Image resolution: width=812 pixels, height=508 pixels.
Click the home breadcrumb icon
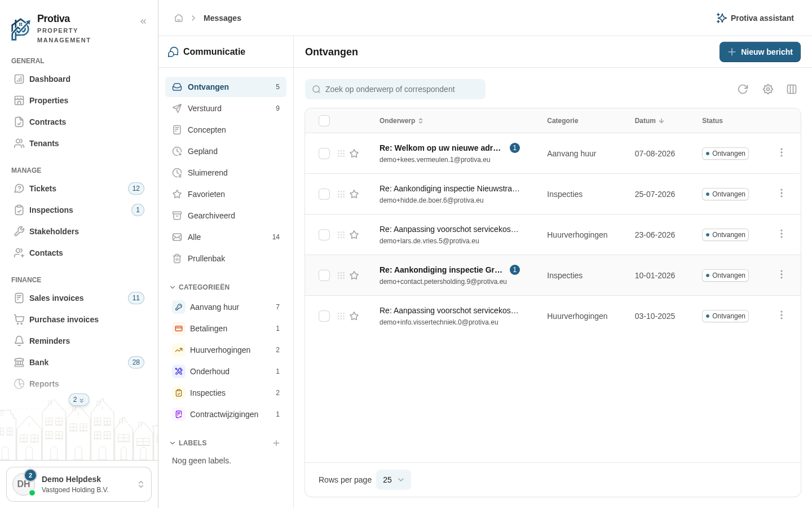pos(179,18)
